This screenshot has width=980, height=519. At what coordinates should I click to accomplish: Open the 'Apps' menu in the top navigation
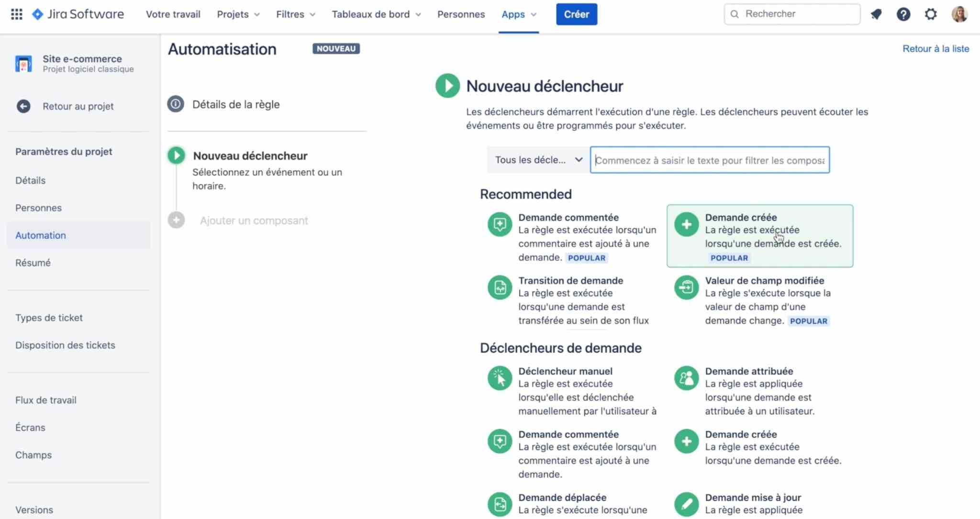[518, 13]
